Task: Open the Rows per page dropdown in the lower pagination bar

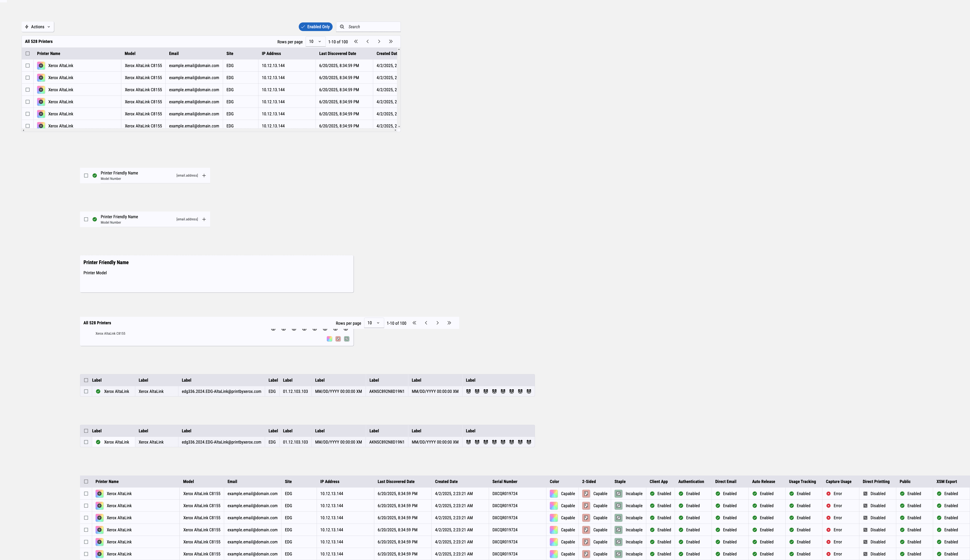Action: pos(373,323)
